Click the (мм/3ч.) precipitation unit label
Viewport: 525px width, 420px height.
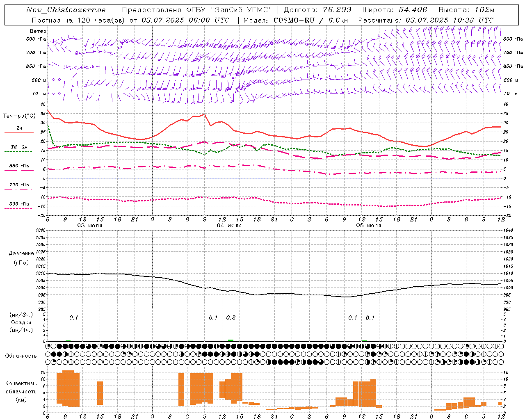(21, 315)
